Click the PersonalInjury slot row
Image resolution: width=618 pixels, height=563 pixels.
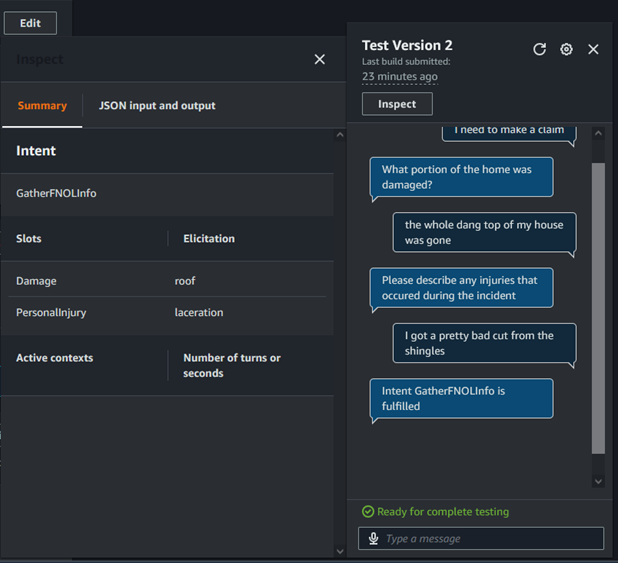(166, 312)
